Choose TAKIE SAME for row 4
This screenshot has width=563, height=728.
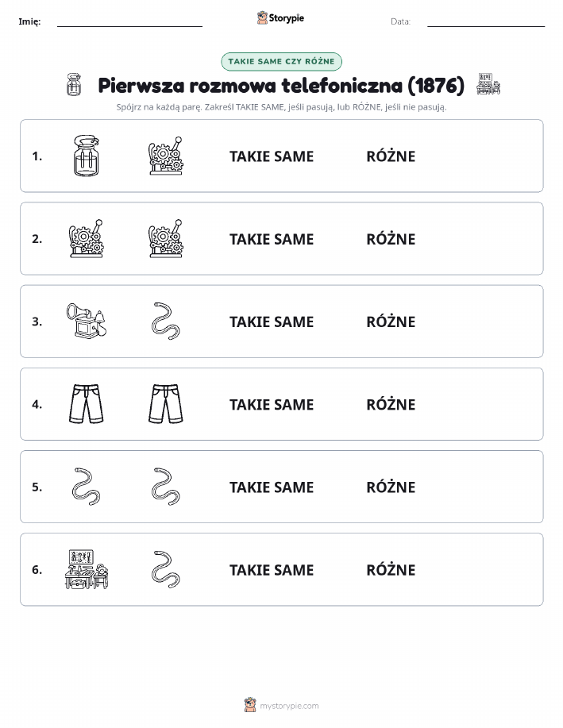point(272,404)
